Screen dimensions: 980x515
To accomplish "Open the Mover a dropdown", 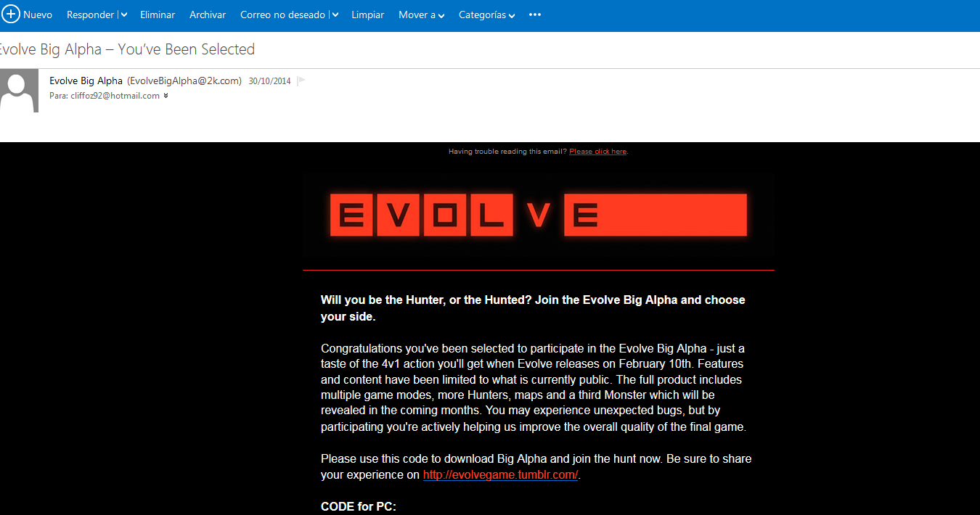I will (x=421, y=15).
